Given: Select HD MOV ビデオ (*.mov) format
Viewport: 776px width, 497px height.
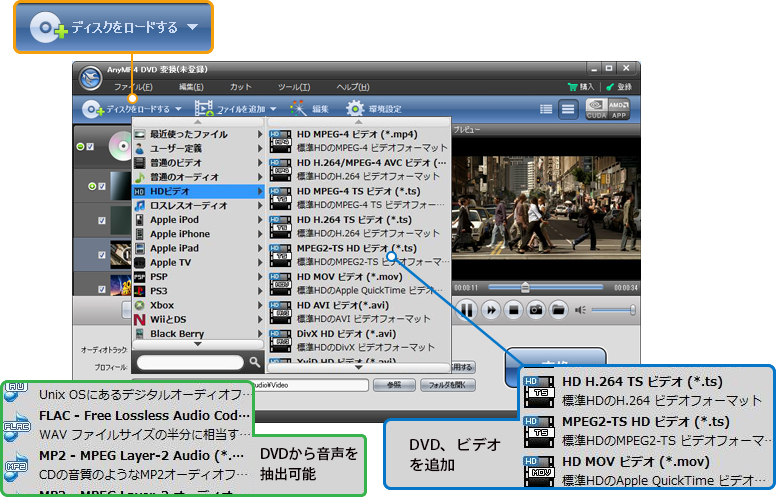Looking at the screenshot, I should coord(359,283).
